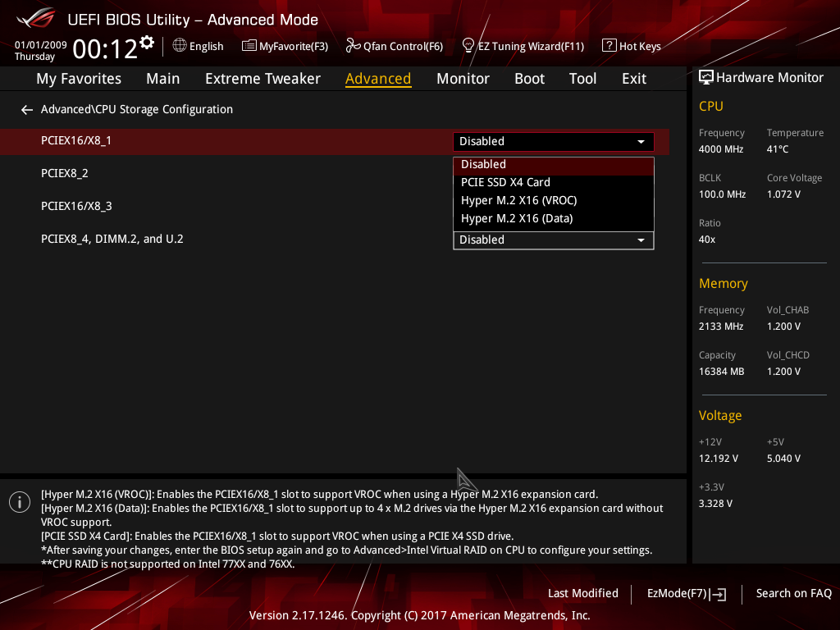
Task: Click the CPU section heading
Action: pos(711,106)
